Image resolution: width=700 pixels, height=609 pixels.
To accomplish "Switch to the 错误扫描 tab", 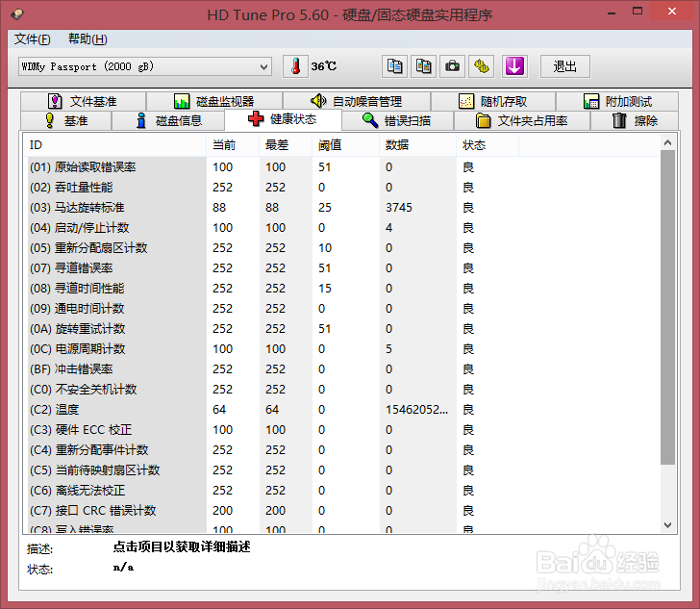I will (x=398, y=120).
